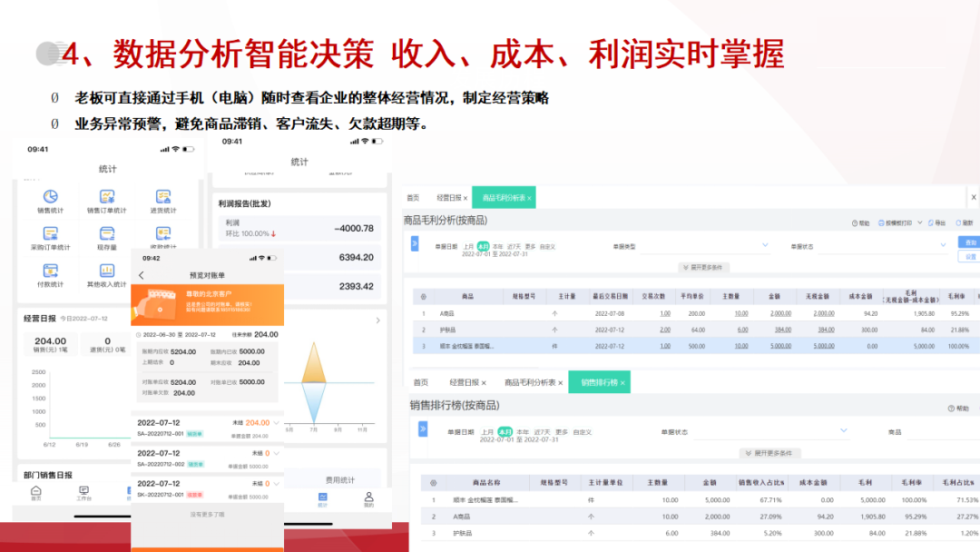The height and width of the screenshot is (552, 980).
Task: Collapse the blue side arrow in 销售排行榜 panel
Action: click(x=423, y=429)
